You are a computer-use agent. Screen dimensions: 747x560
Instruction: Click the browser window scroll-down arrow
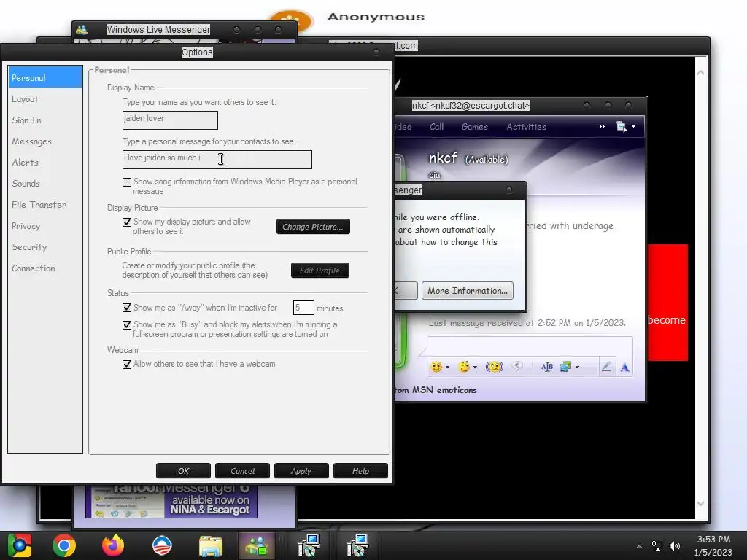click(x=701, y=503)
